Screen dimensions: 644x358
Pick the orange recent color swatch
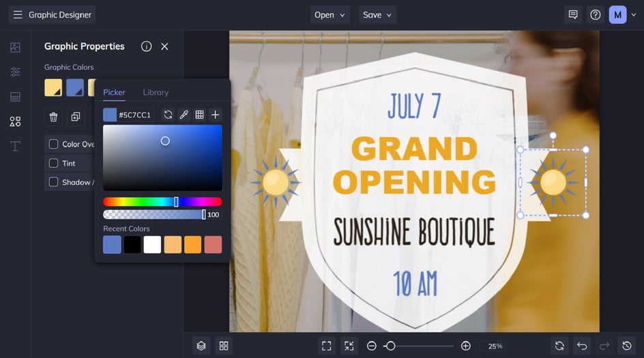[192, 245]
